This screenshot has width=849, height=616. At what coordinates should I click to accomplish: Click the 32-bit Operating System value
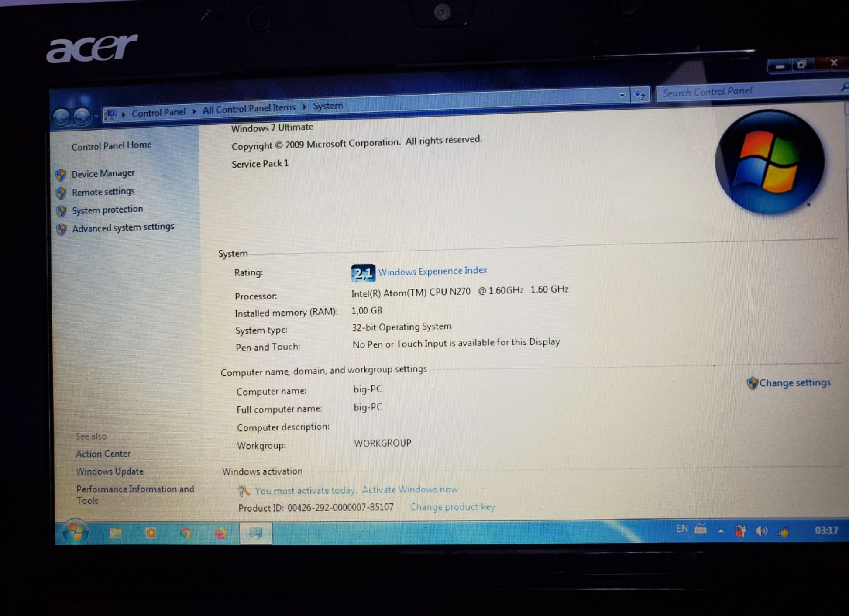pos(402,327)
